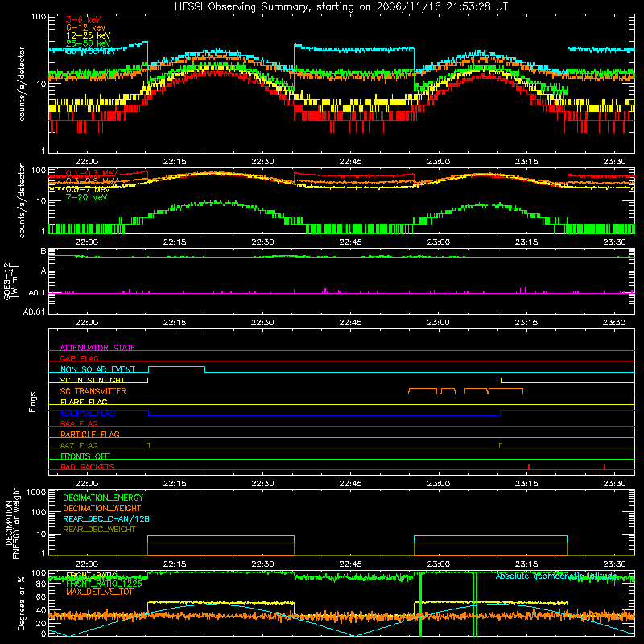Viewport: 644px width, 644px height.
Task: Click the BAD_PACKETS red spike near 23:15
Action: point(529,467)
